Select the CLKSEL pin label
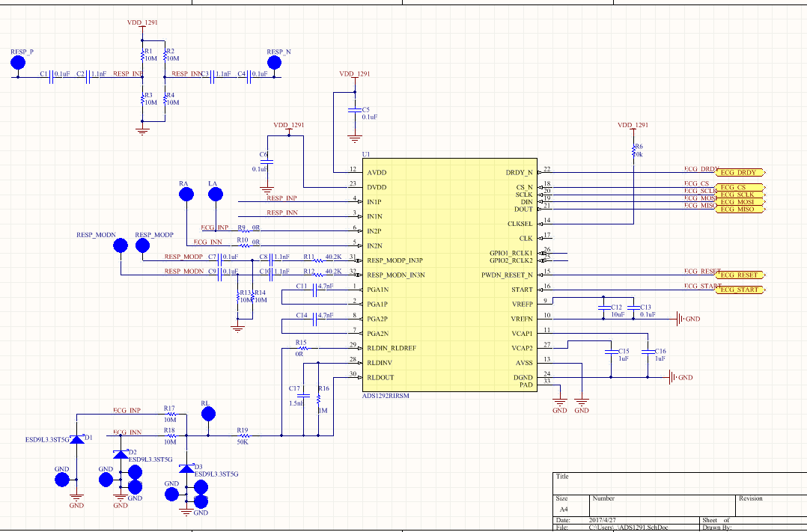The width and height of the screenshot is (807, 532). point(520,224)
